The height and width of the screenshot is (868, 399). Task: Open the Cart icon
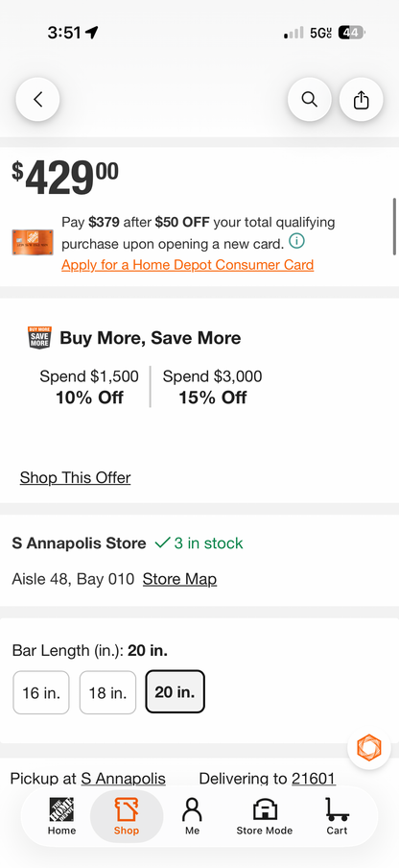pos(337,816)
